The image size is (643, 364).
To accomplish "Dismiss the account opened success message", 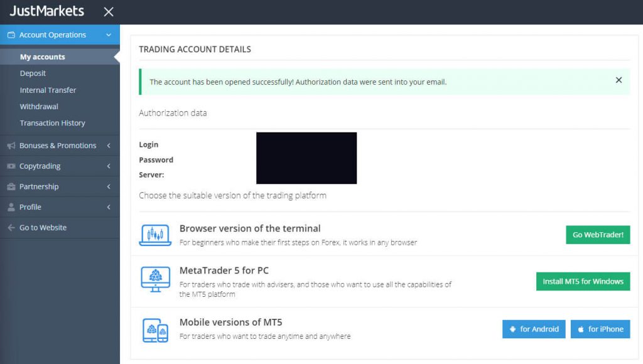I will 619,80.
